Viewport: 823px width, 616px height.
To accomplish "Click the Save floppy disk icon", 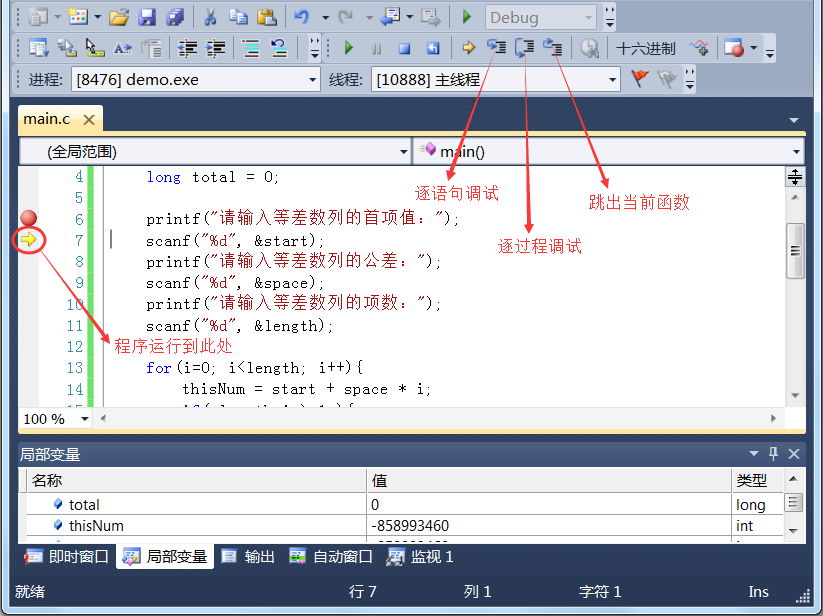I will [x=147, y=17].
